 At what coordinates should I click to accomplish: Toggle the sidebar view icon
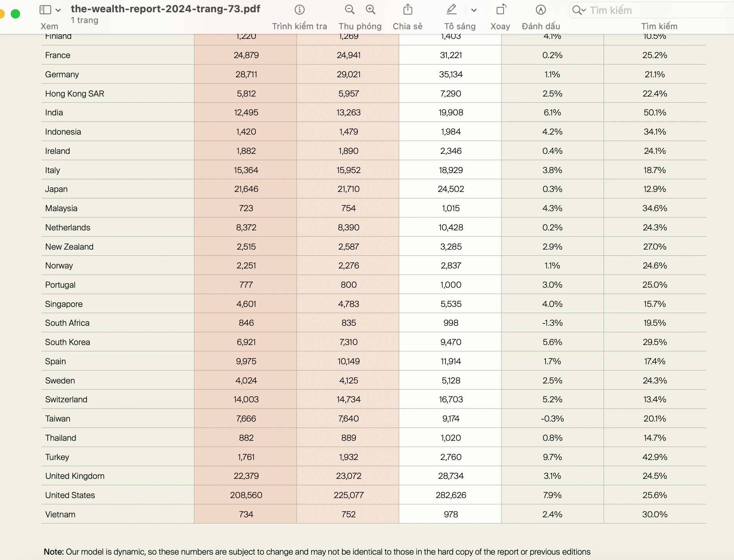point(45,10)
